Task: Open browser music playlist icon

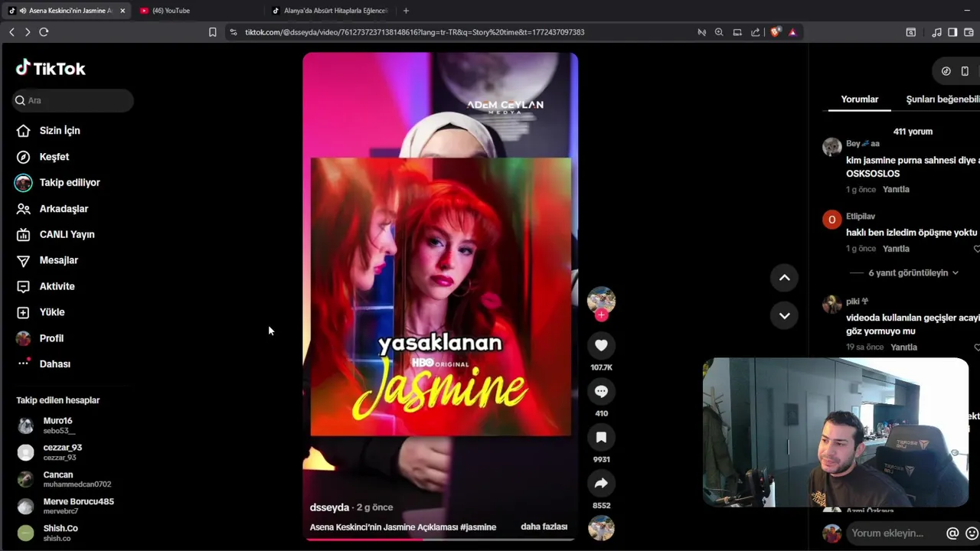Action: pyautogui.click(x=937, y=32)
